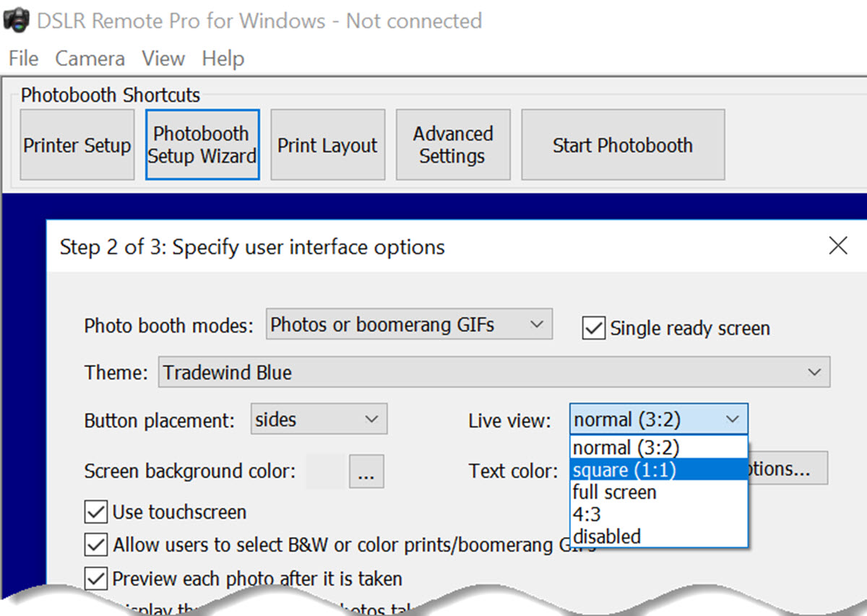Click Start Photobooth button
The height and width of the screenshot is (616, 867).
click(x=623, y=144)
